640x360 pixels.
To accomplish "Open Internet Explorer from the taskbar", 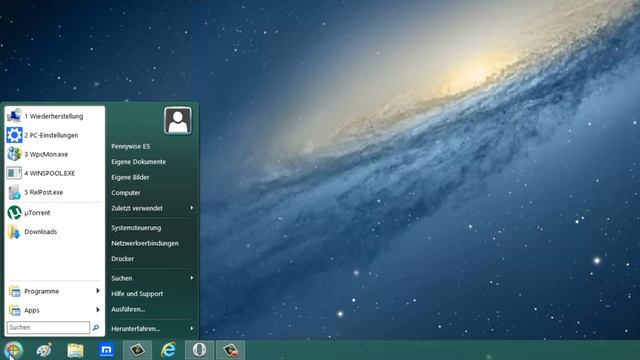I will point(168,350).
